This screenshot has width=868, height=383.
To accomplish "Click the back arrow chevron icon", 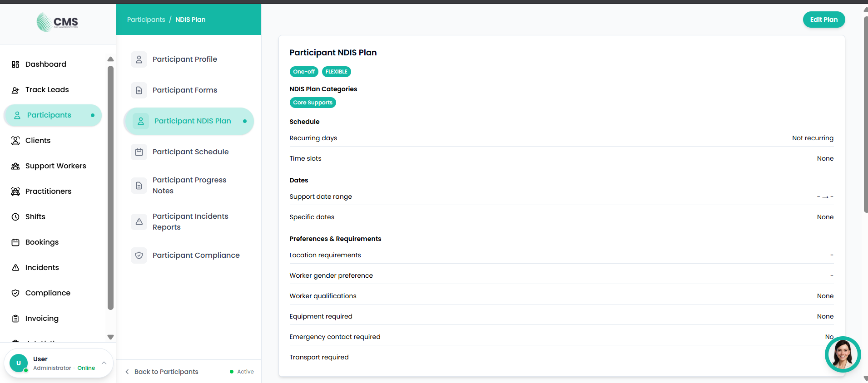I will pos(127,372).
